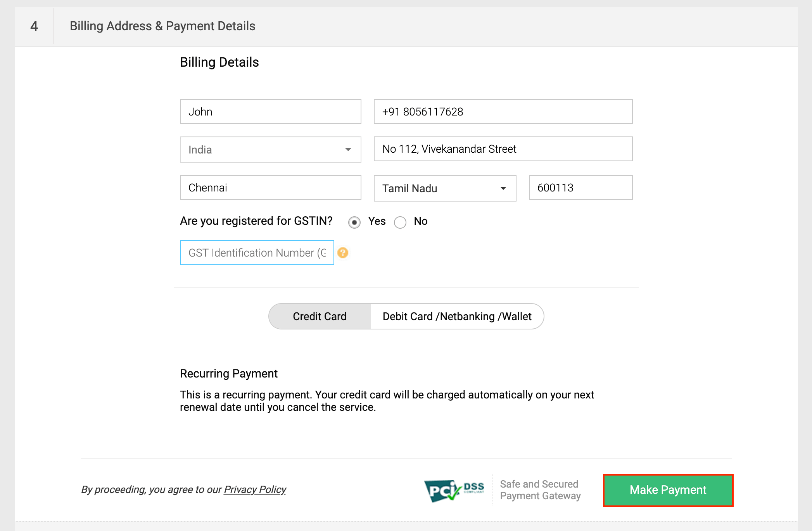Viewport: 812px width, 531px height.
Task: Click the phone number field
Action: coord(503,112)
